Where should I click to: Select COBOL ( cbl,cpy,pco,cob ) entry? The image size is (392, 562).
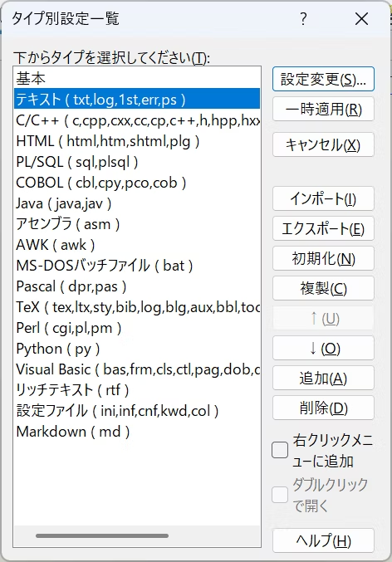point(137,183)
